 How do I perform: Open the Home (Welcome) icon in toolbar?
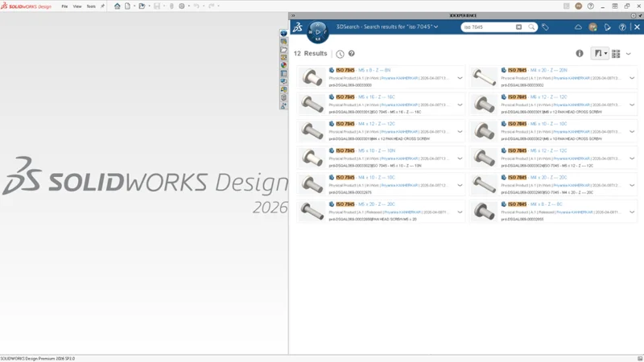tap(117, 6)
